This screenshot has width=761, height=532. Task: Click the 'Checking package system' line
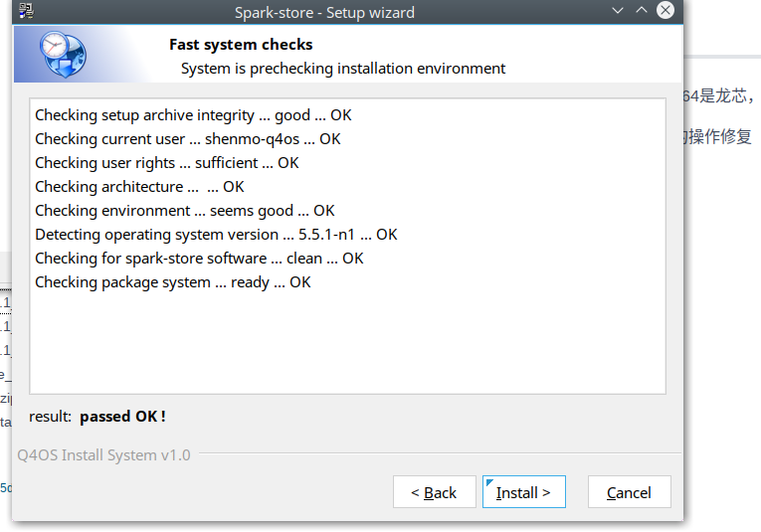tap(172, 282)
